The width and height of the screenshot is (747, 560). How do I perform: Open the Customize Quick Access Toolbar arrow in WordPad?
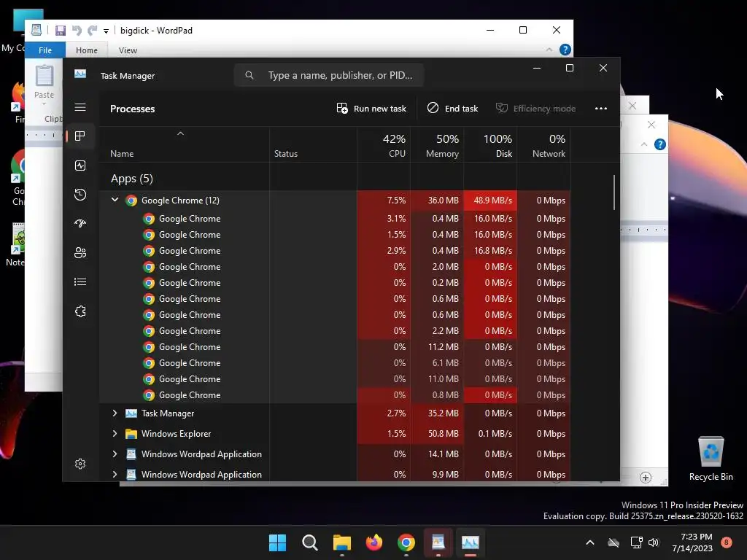tap(106, 31)
